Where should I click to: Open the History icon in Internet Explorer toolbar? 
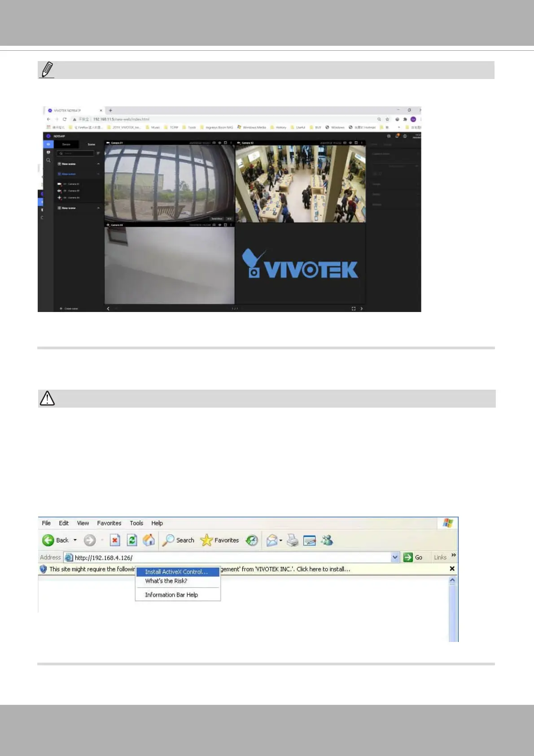click(252, 540)
